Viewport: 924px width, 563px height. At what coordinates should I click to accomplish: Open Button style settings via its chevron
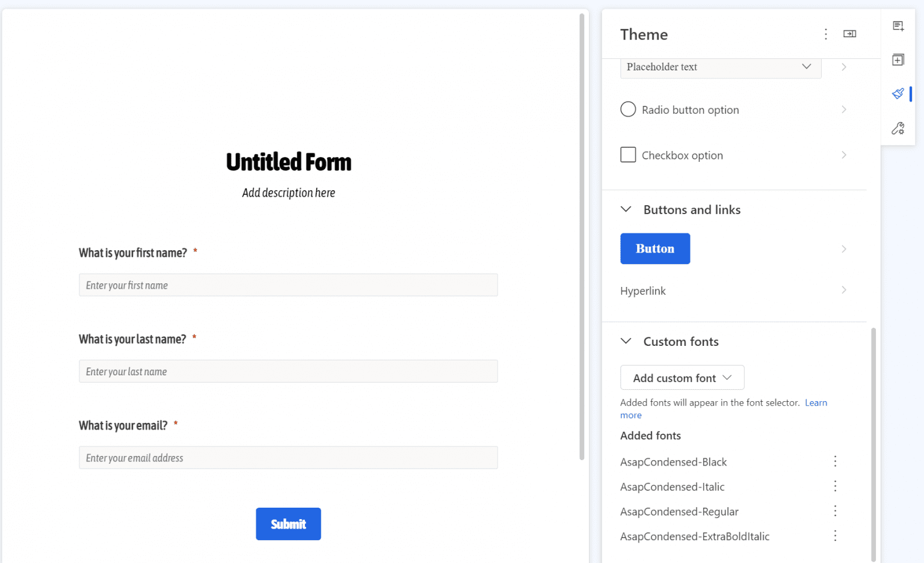pyautogui.click(x=843, y=248)
